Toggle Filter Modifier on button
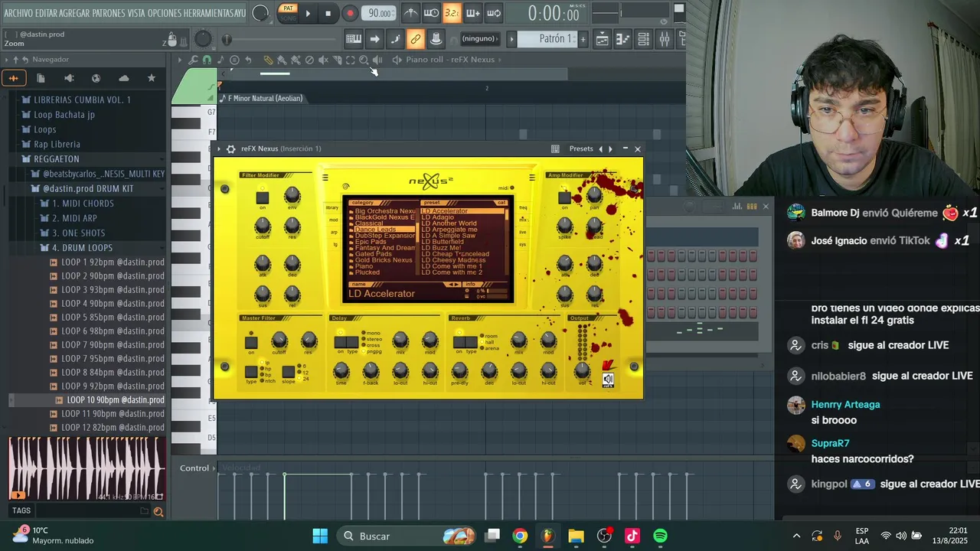The width and height of the screenshot is (980, 551). 263,197
